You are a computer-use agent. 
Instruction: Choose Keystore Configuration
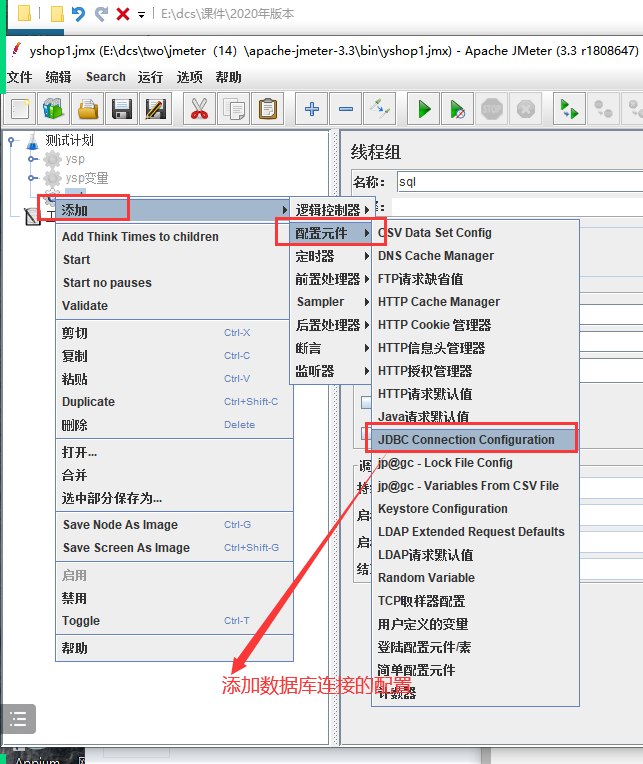click(x=475, y=509)
